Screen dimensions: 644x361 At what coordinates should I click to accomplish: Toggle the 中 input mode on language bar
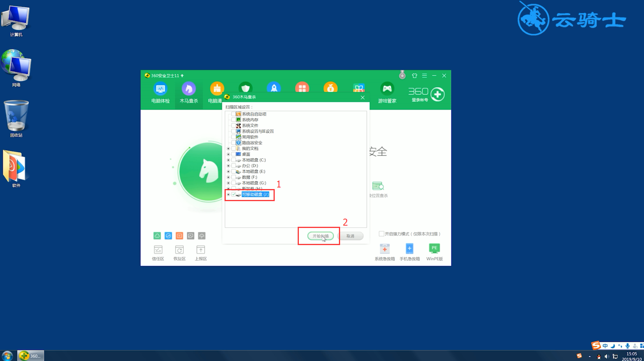[x=605, y=346]
